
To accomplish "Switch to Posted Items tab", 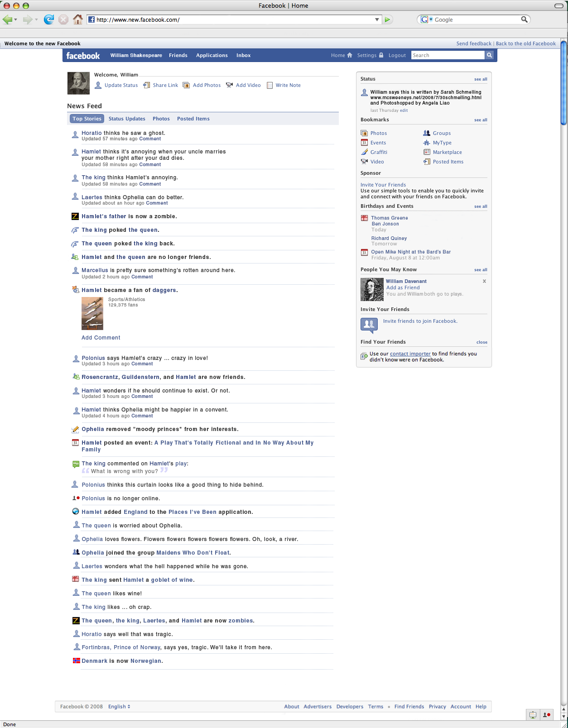I will (193, 119).
